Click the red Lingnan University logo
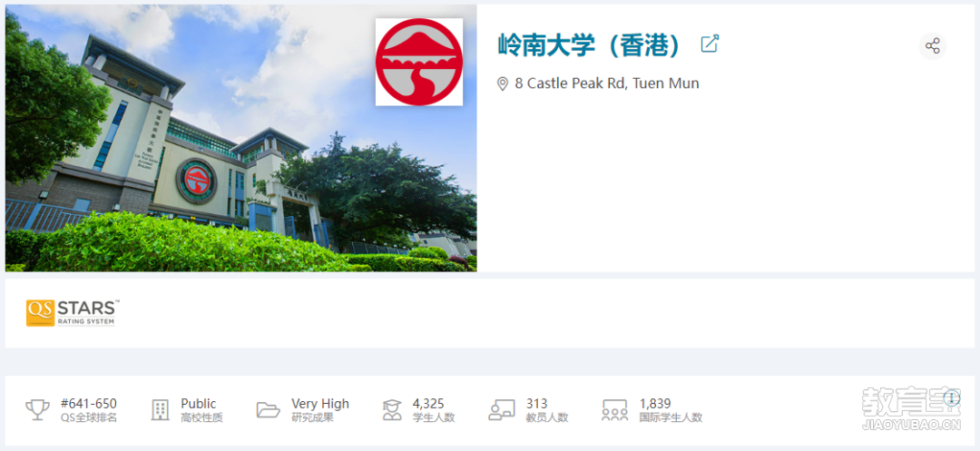 [x=418, y=62]
